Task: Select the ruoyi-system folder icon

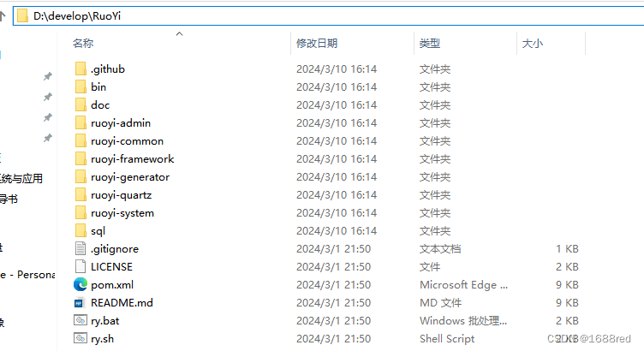Action: click(x=80, y=213)
